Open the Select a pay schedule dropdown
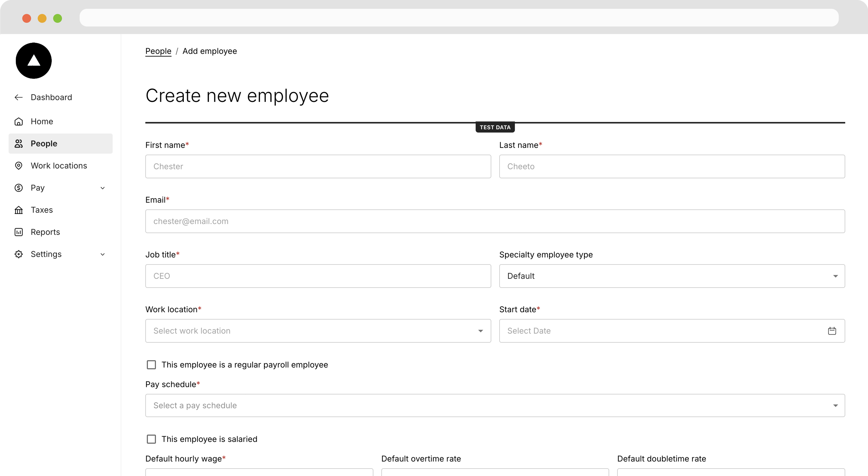The image size is (868, 476). click(495, 405)
